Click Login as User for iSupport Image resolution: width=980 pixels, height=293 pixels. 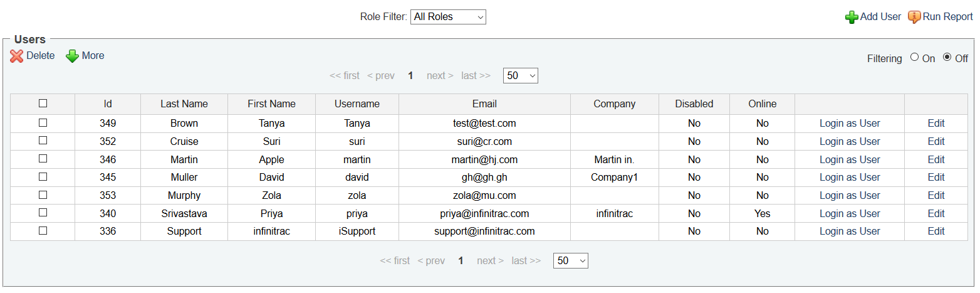click(850, 232)
